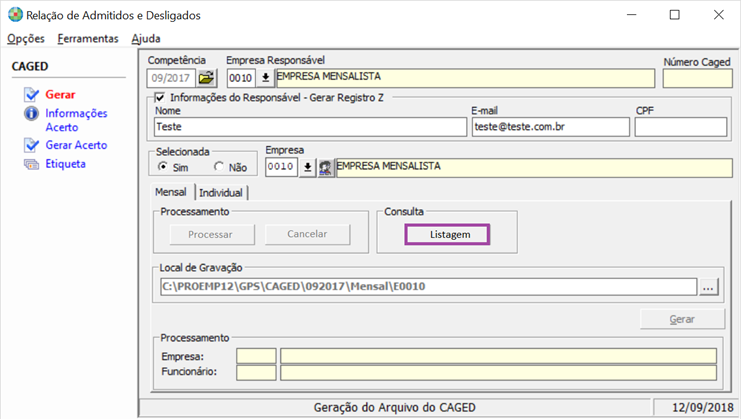Screen dimensions: 741x419
Task: Minimize the Relação de Admitidos window
Action: [x=631, y=15]
